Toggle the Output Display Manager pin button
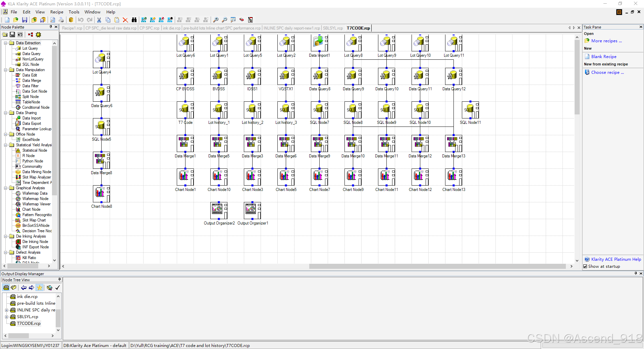 click(636, 273)
